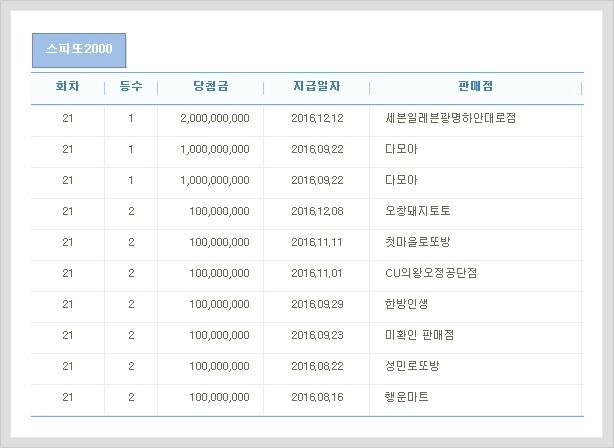This screenshot has width=614, height=448.
Task: Click the 2016.12.08 payout date
Action: click(317, 211)
